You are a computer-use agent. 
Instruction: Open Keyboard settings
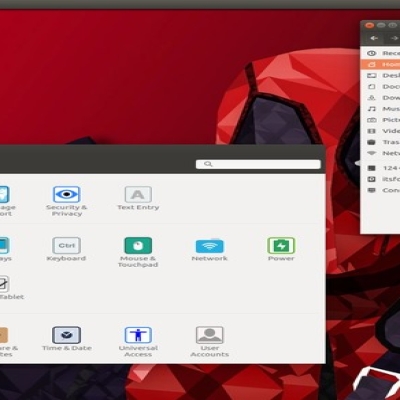tap(66, 249)
